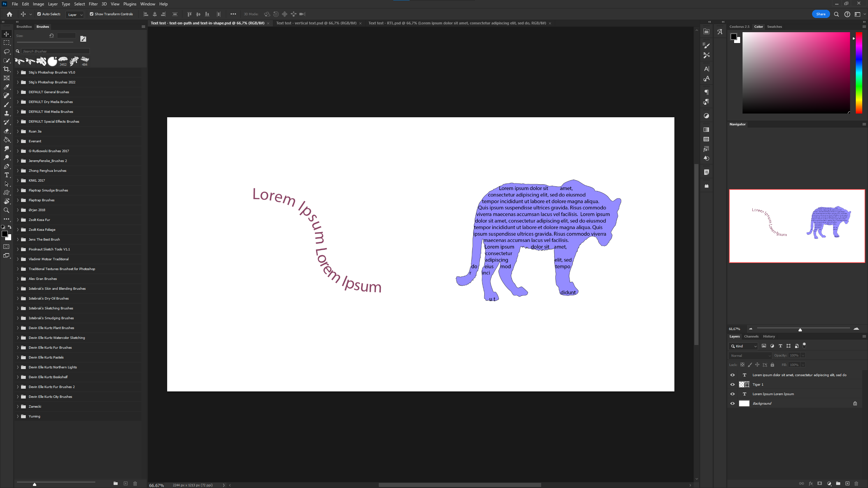Open the layer blend mode Normal dropdown

click(750, 355)
